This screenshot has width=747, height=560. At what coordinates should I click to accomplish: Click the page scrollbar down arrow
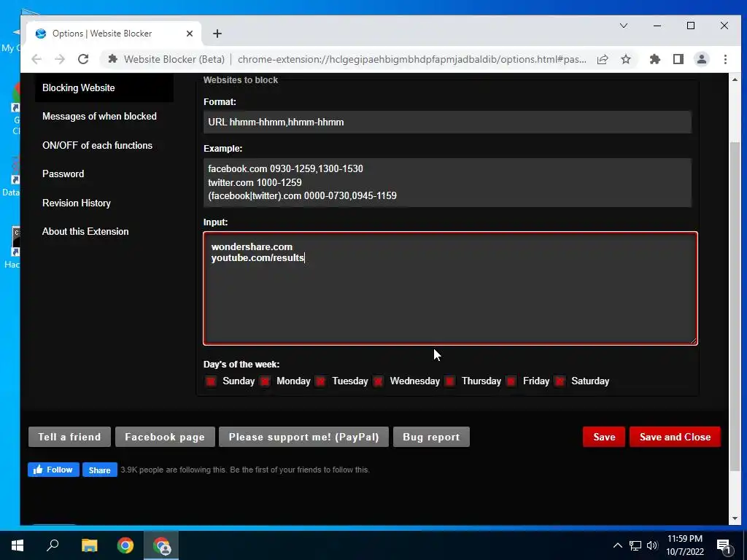tap(735, 518)
